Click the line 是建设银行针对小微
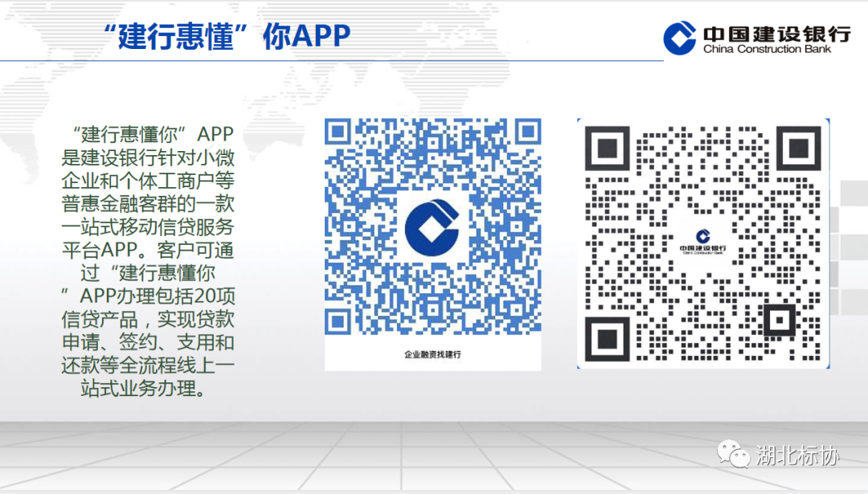Image resolution: width=868 pixels, height=494 pixels. coord(148,157)
